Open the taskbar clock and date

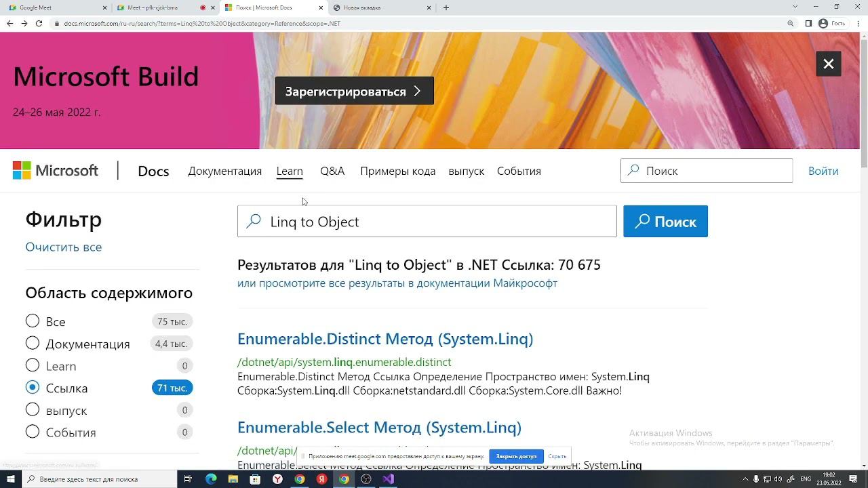click(x=829, y=479)
